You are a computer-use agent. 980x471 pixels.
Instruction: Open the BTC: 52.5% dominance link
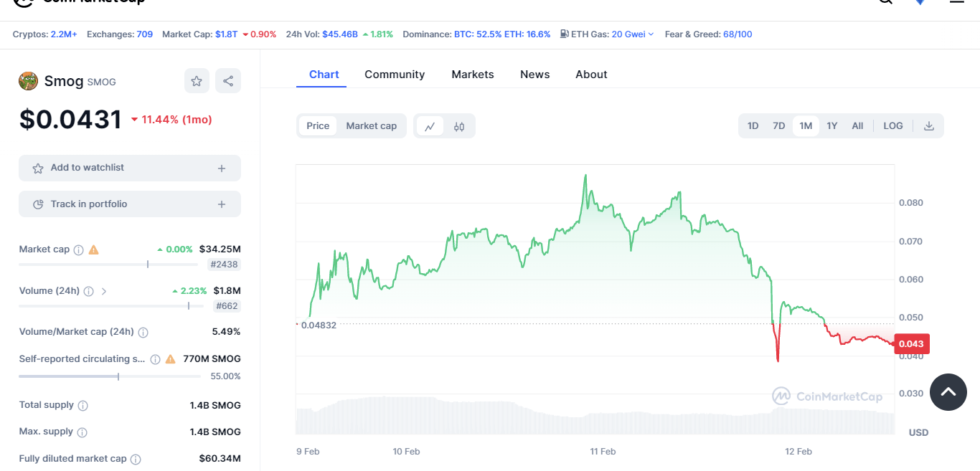click(x=478, y=34)
